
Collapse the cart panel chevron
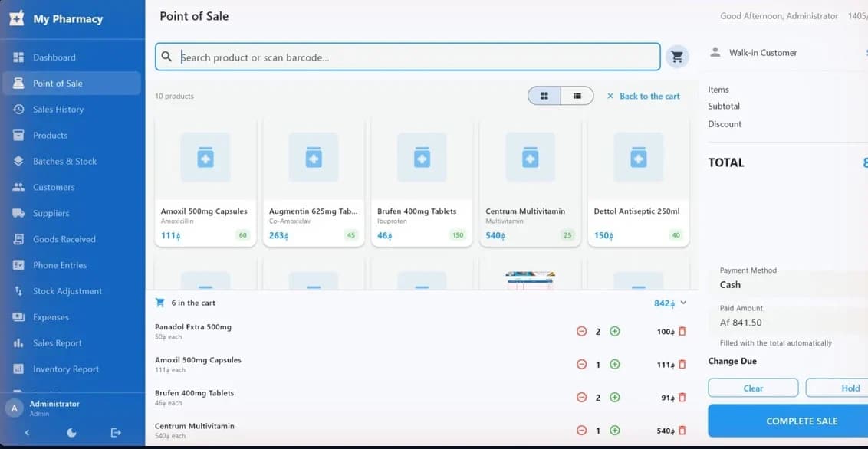click(x=683, y=303)
